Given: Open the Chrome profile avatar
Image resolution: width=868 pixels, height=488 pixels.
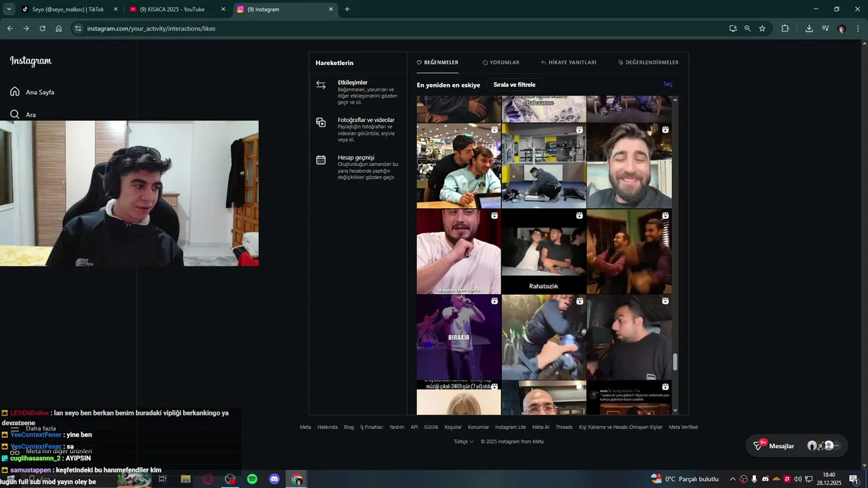Looking at the screenshot, I should pos(842,28).
